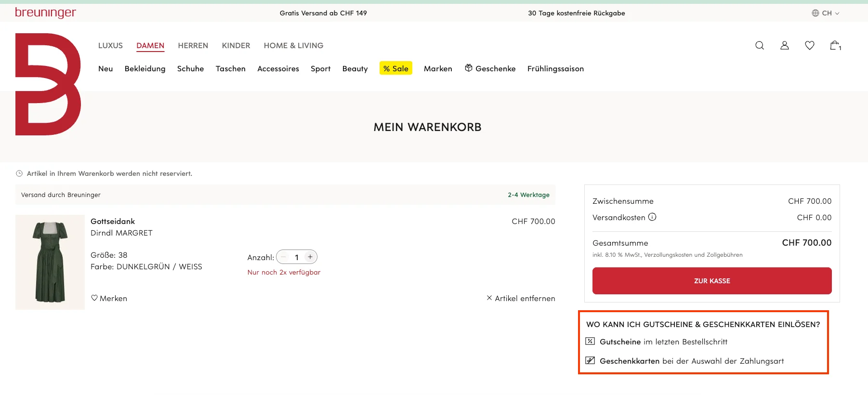
Task: Open the Beauty menu
Action: tap(355, 68)
